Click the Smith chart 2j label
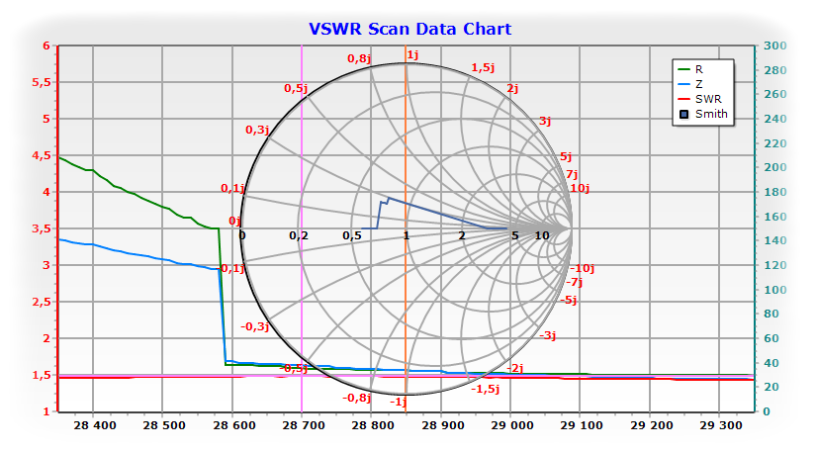 point(513,88)
